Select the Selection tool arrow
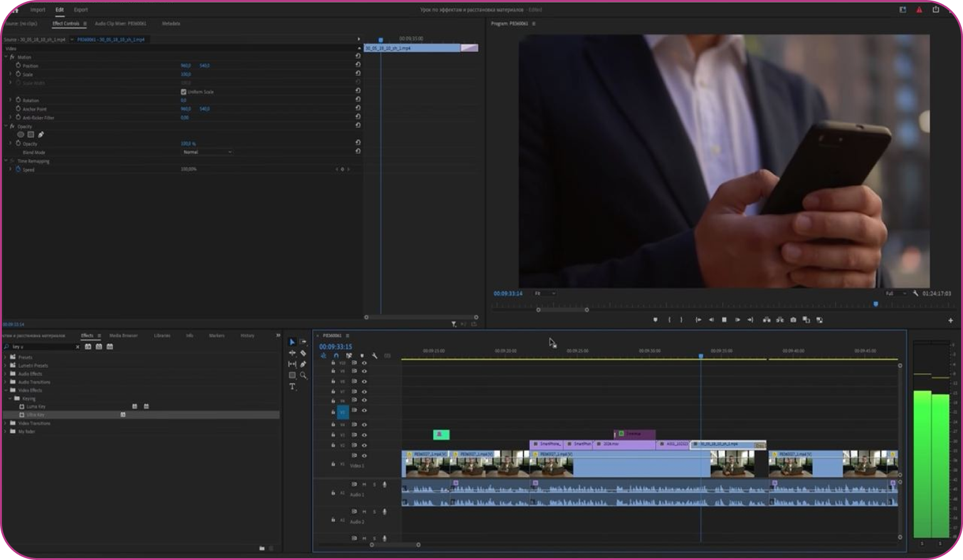 tap(292, 342)
